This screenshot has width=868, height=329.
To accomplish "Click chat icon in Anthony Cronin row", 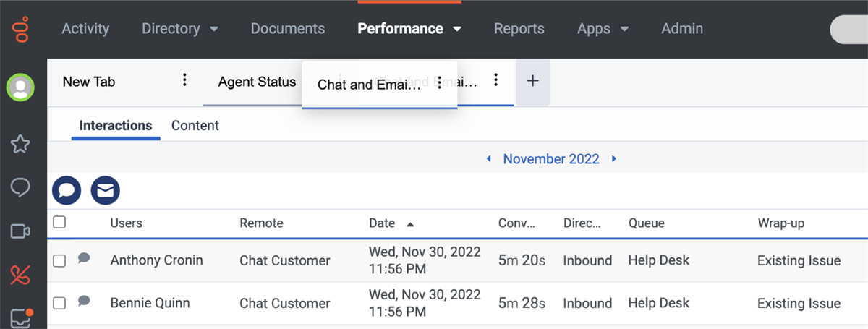I will 84,258.
